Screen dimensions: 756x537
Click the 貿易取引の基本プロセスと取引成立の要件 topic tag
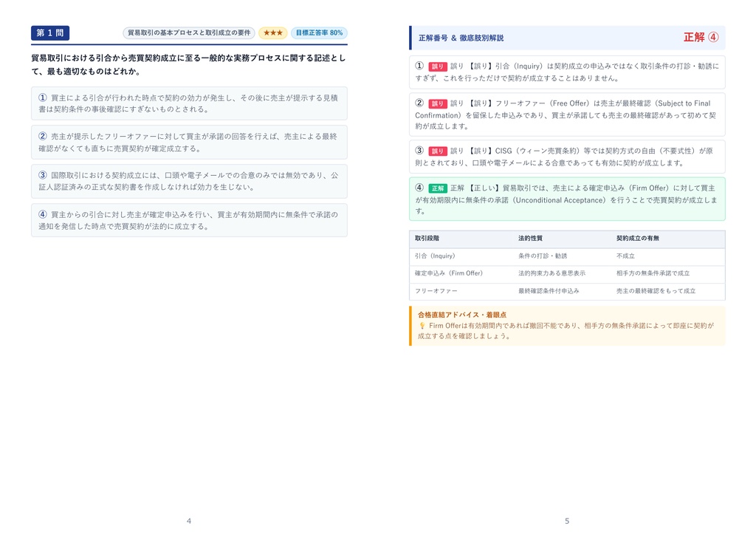189,33
